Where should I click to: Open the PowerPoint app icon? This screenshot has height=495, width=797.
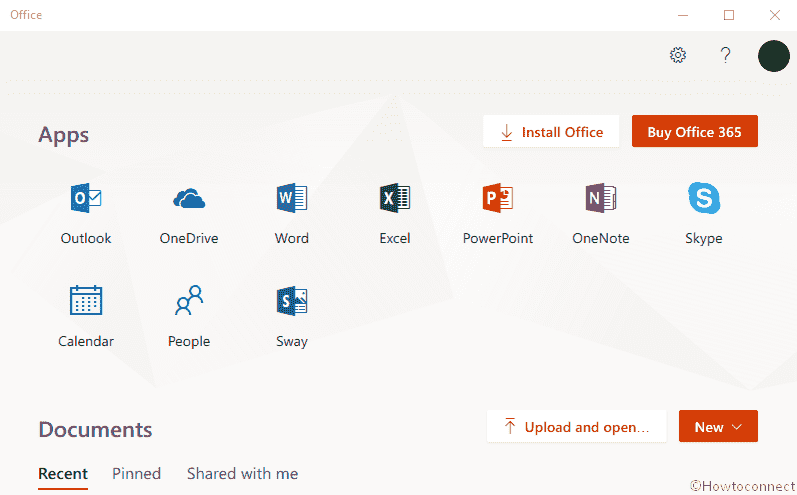(498, 198)
